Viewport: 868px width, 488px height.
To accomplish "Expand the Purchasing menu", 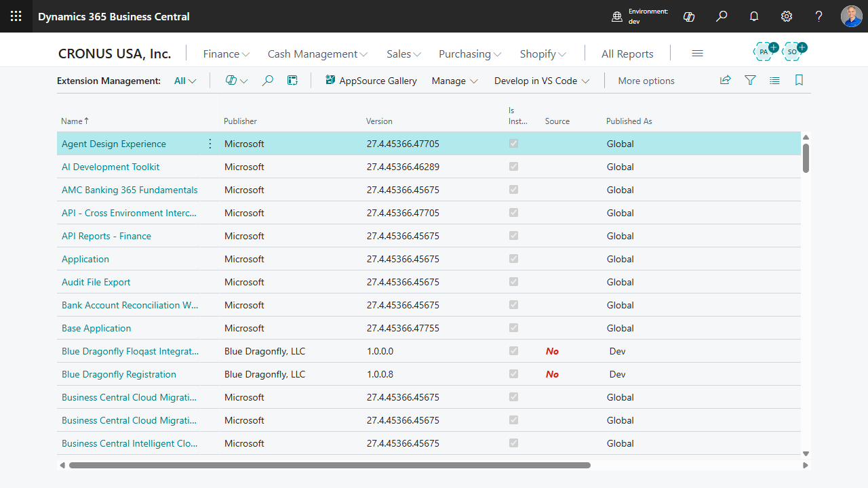I will pyautogui.click(x=470, y=54).
